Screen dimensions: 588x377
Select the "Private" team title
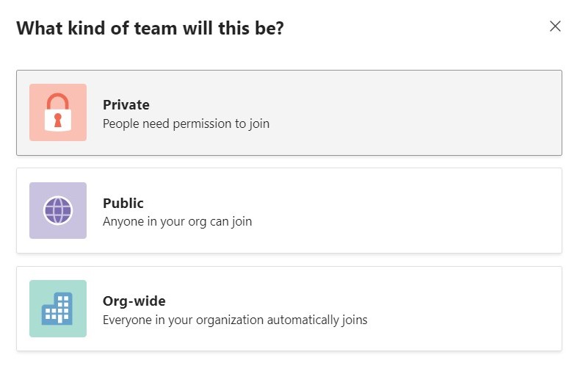[x=126, y=105]
